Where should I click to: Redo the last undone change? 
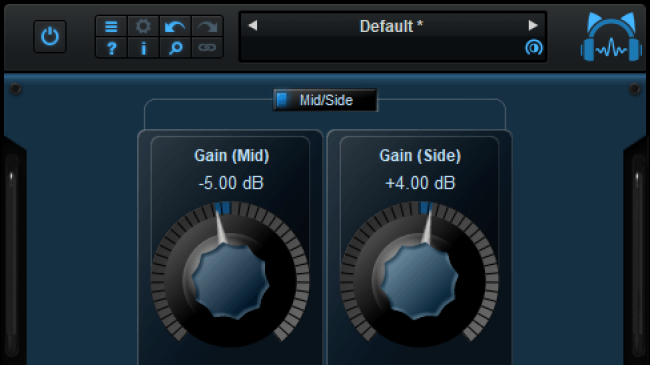coord(207,27)
